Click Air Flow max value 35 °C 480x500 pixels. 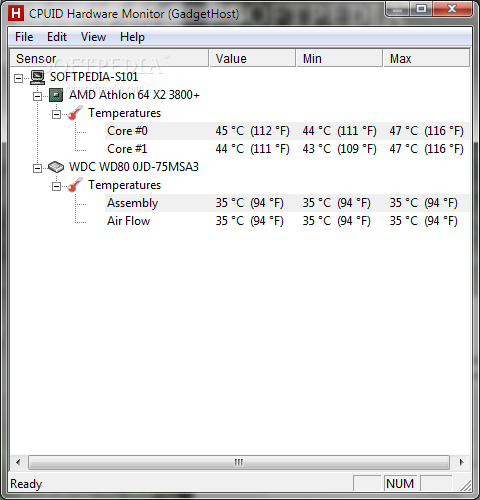[424, 221]
